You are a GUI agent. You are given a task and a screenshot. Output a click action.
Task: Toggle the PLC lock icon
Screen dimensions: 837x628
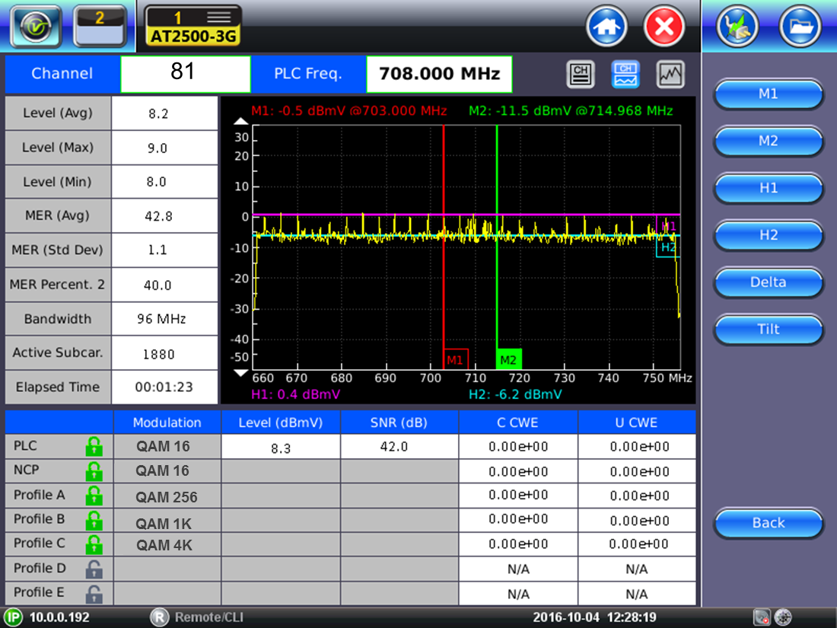(x=93, y=447)
